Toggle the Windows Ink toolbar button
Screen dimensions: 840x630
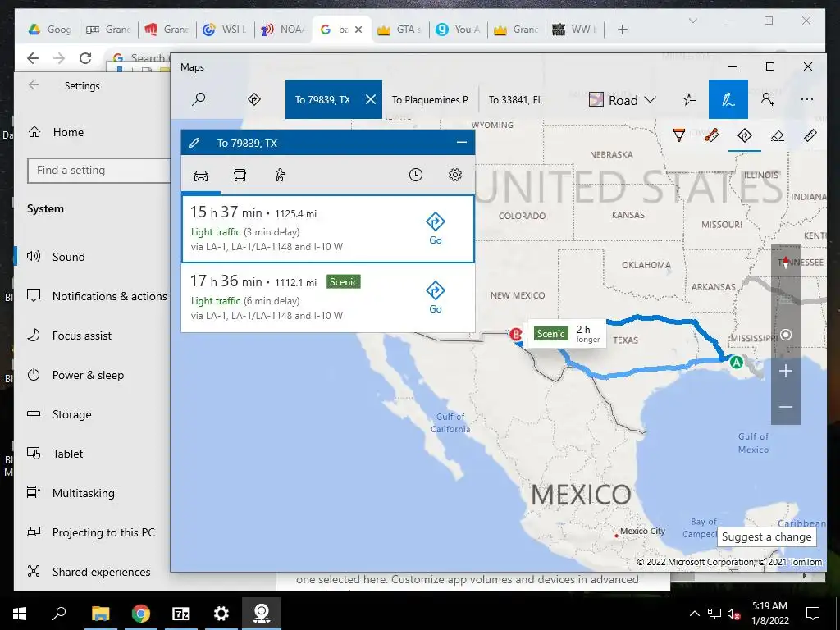pyautogui.click(x=728, y=99)
